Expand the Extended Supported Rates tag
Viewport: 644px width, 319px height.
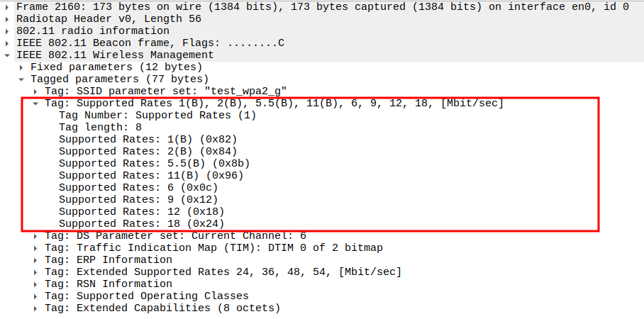pos(36,272)
